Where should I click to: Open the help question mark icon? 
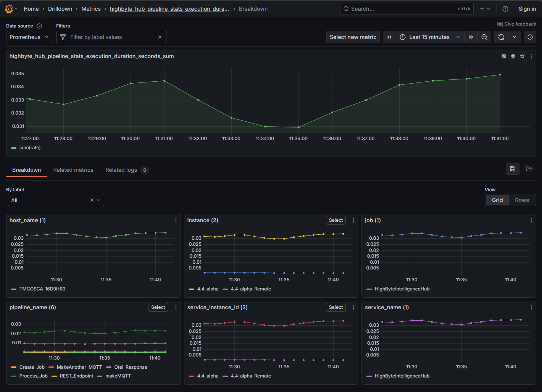[505, 9]
